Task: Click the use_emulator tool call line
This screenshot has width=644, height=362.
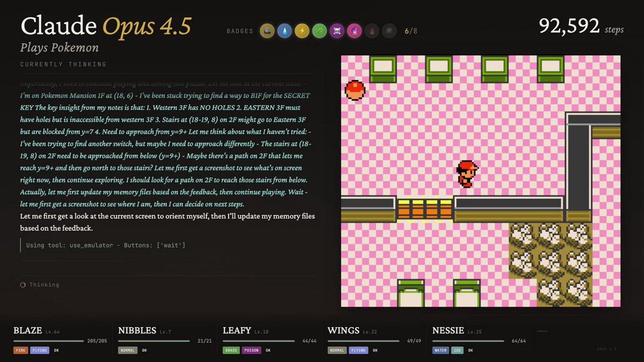Action: 106,245
